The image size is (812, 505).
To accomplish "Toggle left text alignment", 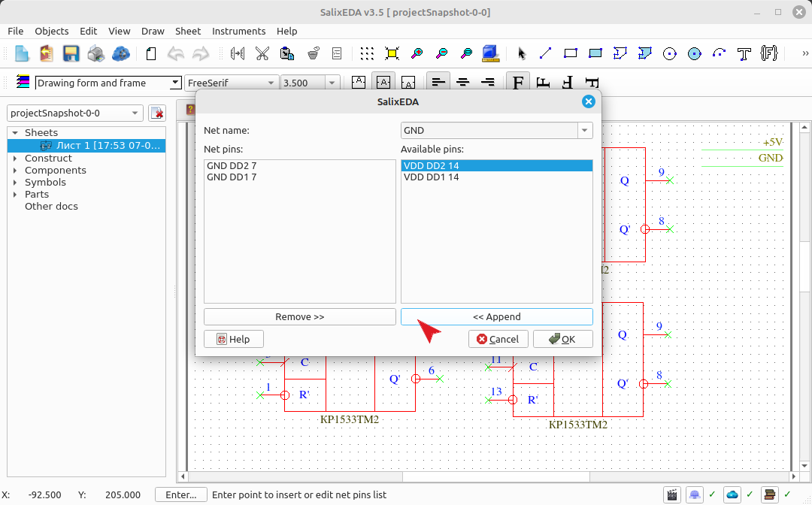I will [x=438, y=82].
